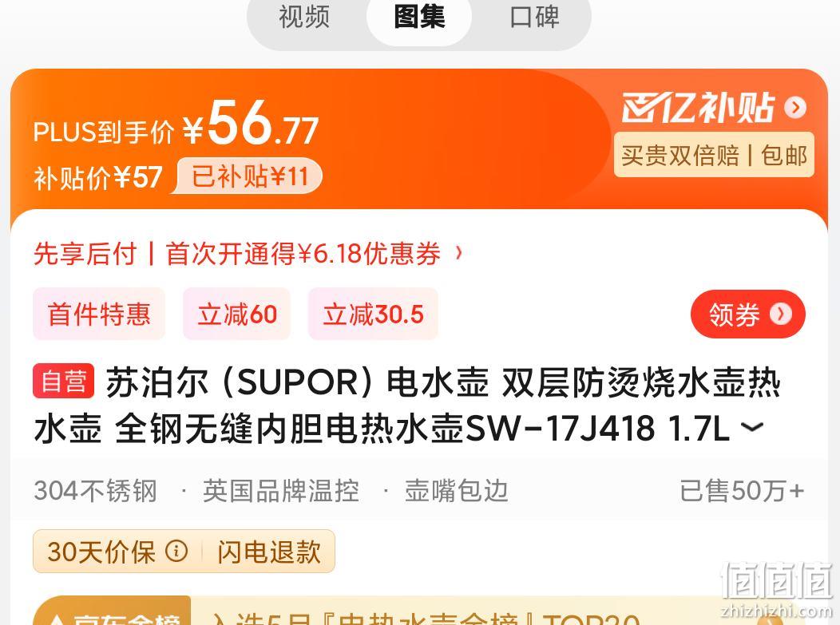
Task: Tap the 立减30.5 coupon tag
Action: click(x=373, y=314)
